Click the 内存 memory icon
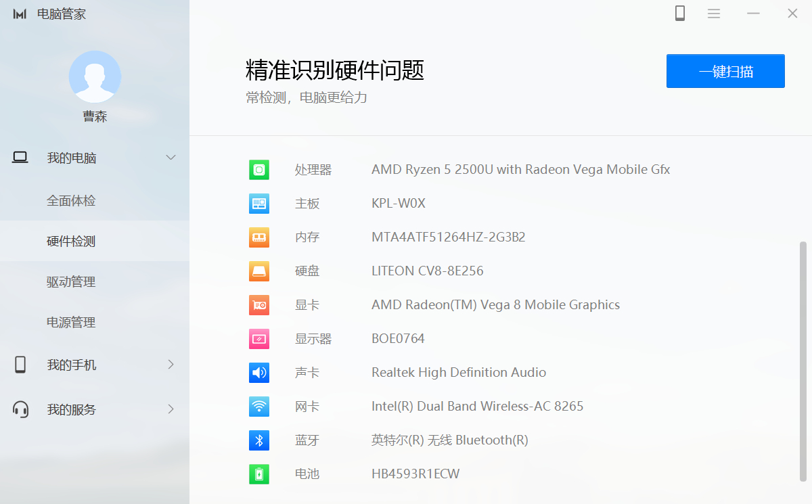The width and height of the screenshot is (812, 504). [x=259, y=237]
